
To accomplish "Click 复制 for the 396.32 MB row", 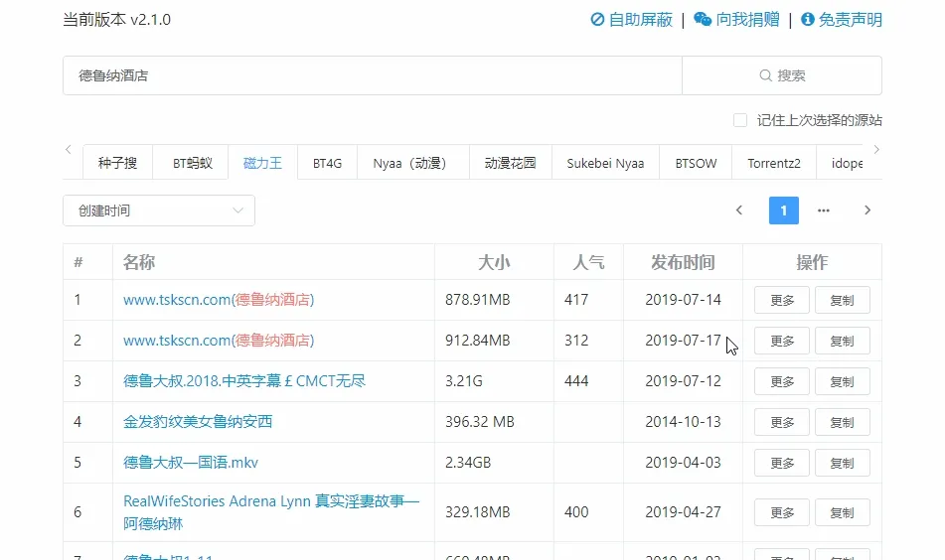I will point(843,422).
